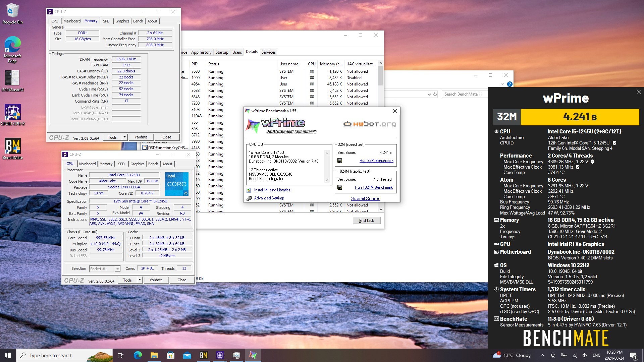
Task: Click the save icon beside 1024M best score
Action: 340,187
